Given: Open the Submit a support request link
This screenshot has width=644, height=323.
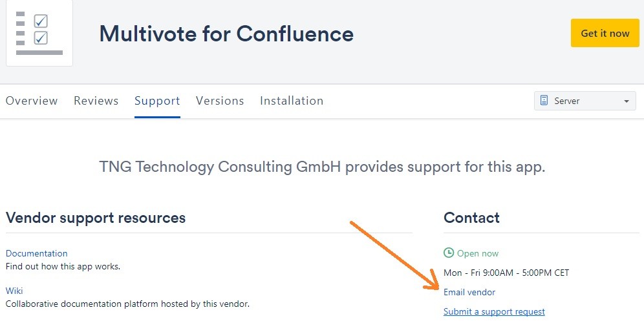Looking at the screenshot, I should click(494, 311).
